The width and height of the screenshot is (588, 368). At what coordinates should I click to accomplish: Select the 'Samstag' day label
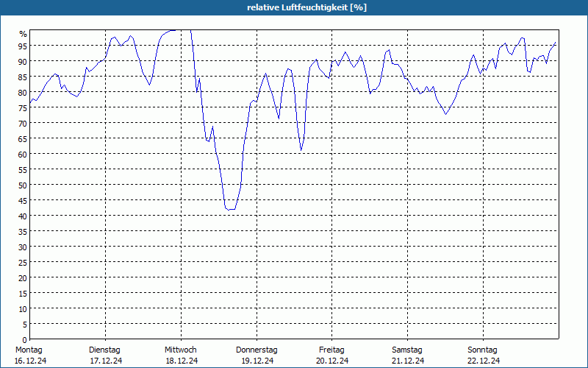coord(407,350)
